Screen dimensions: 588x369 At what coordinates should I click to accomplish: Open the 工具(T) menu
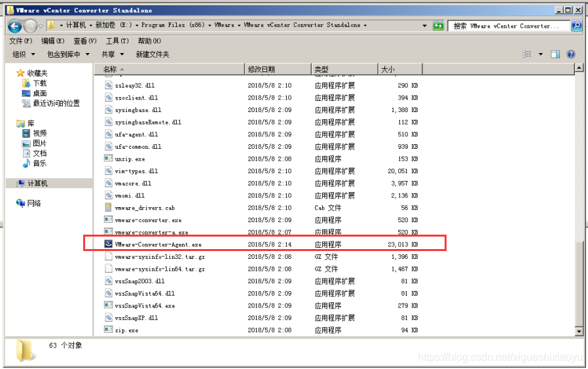117,41
